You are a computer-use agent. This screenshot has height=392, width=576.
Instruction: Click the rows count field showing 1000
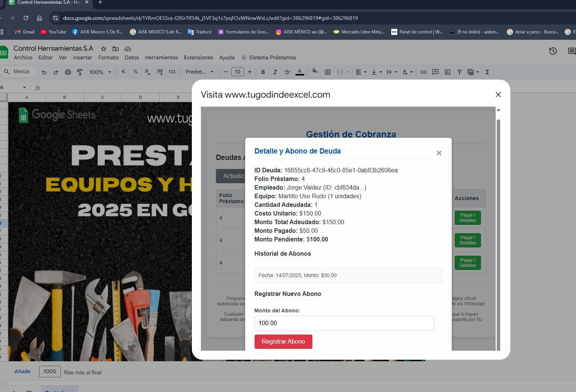[x=50, y=371]
